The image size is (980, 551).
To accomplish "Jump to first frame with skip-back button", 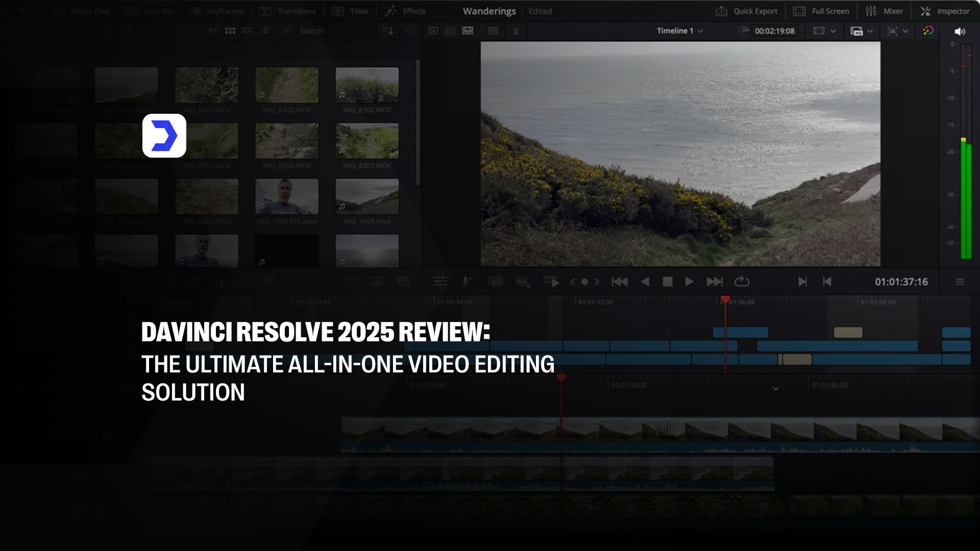I will (x=620, y=282).
